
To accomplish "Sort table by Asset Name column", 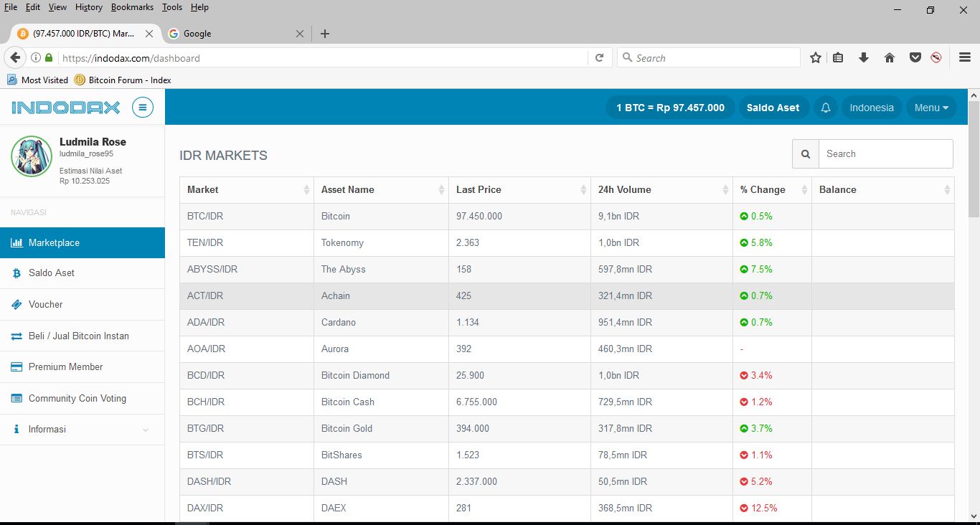I will pos(382,190).
